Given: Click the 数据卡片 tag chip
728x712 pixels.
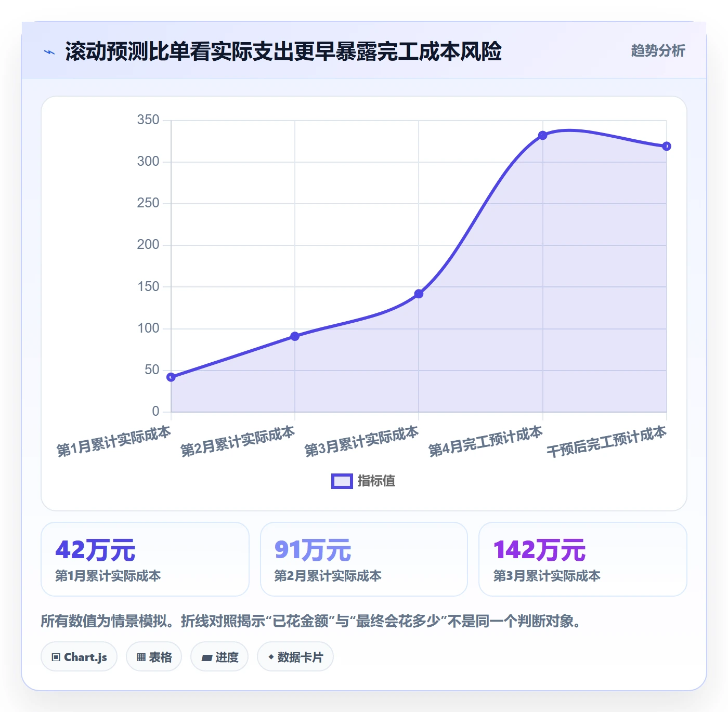Looking at the screenshot, I should coord(295,657).
